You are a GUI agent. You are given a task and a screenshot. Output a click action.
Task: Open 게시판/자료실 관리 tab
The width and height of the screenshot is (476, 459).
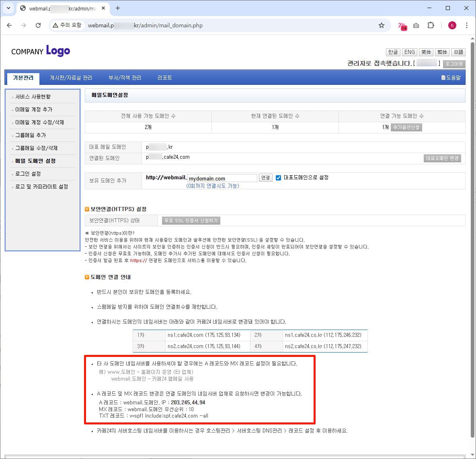pyautogui.click(x=71, y=78)
